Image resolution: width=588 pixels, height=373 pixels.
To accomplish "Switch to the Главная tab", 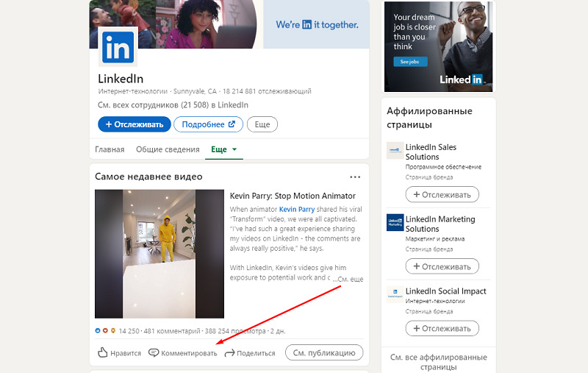I will click(x=110, y=149).
